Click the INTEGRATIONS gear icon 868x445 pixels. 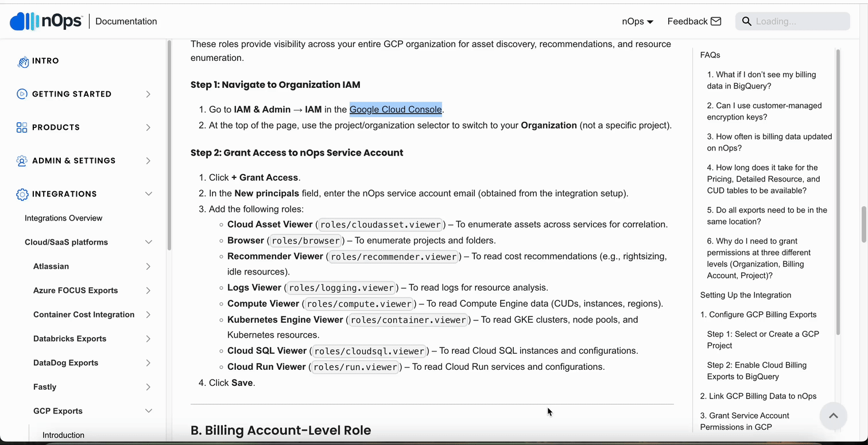click(22, 194)
